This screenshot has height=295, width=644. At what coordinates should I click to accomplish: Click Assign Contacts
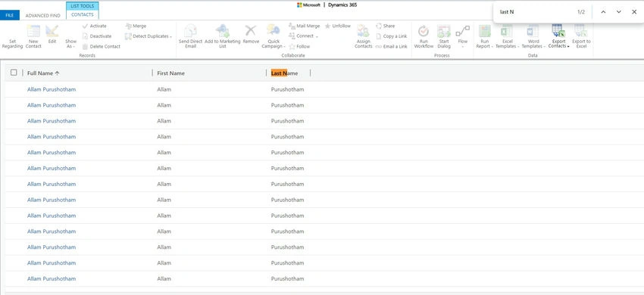(363, 37)
